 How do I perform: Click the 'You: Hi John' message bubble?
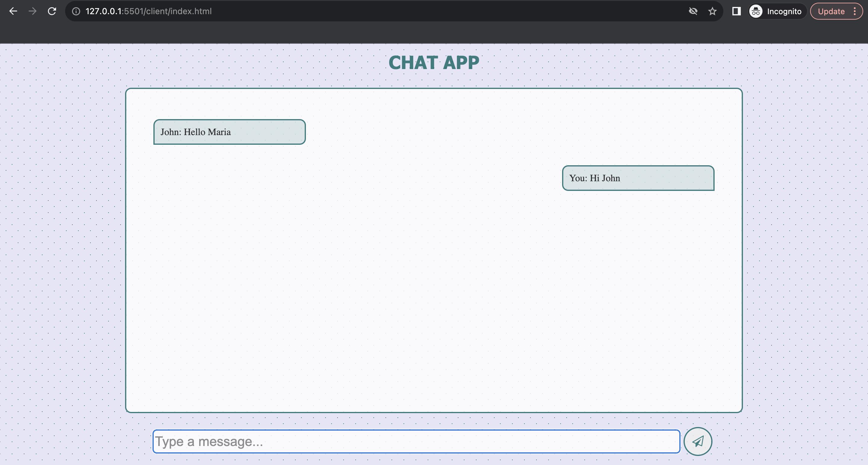tap(638, 178)
